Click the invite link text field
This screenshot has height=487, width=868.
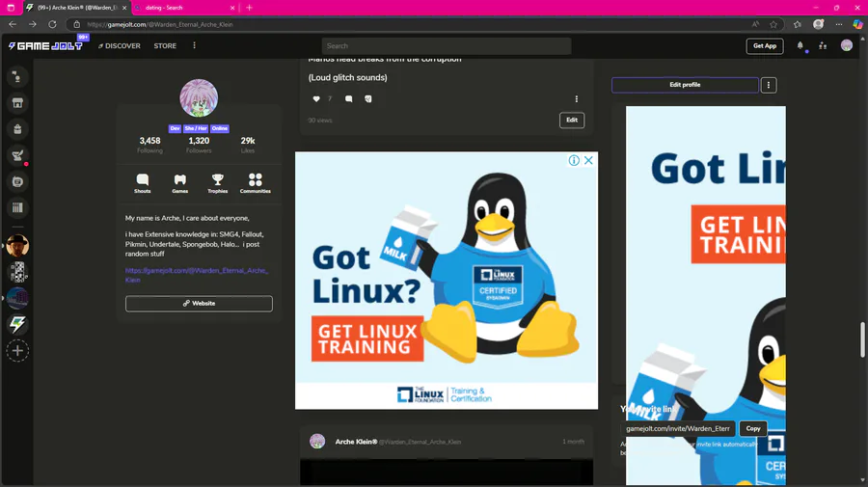678,428
